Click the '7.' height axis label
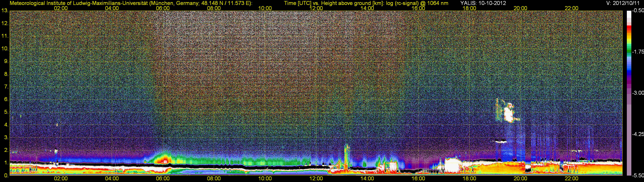This screenshot has width=644, height=182. 6,87
